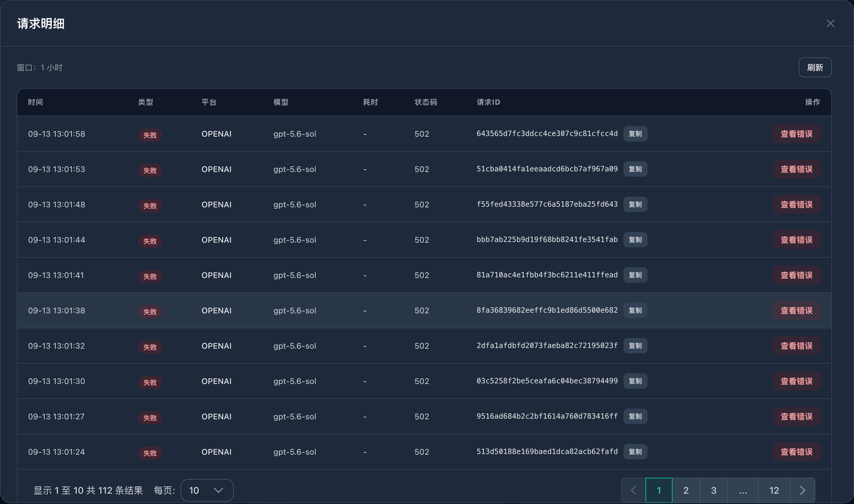Image resolution: width=854 pixels, height=504 pixels.
Task: Click the 失败 badge on 13:01:41 row
Action: click(x=150, y=276)
